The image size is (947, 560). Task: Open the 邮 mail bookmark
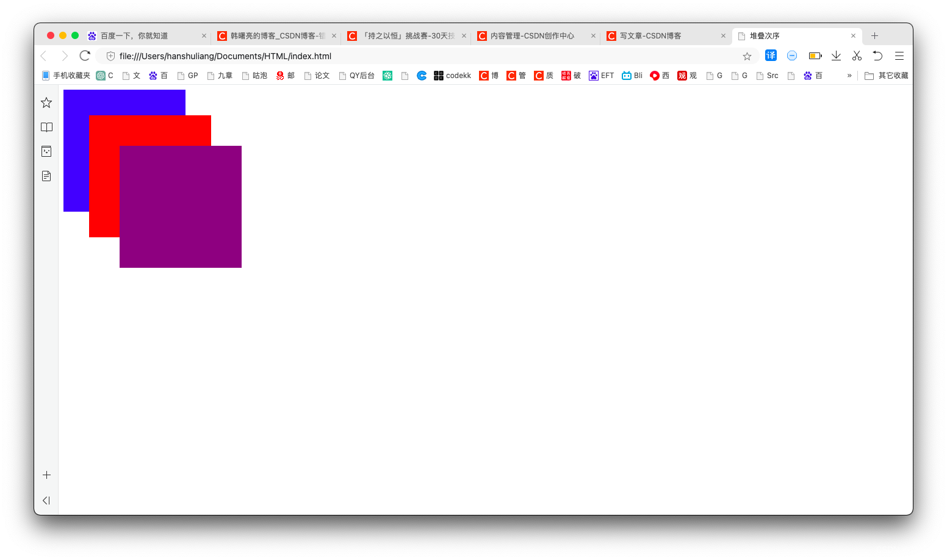(x=285, y=76)
